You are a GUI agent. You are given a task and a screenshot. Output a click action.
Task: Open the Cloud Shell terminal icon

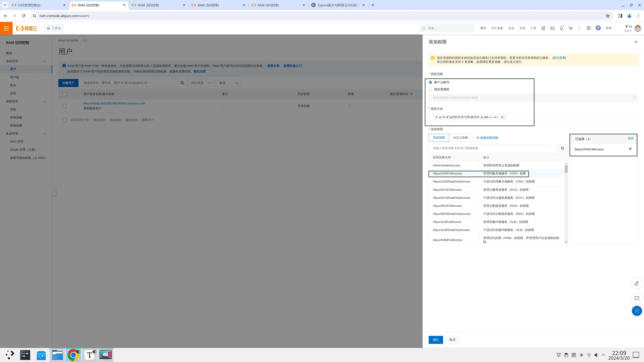click(552, 28)
